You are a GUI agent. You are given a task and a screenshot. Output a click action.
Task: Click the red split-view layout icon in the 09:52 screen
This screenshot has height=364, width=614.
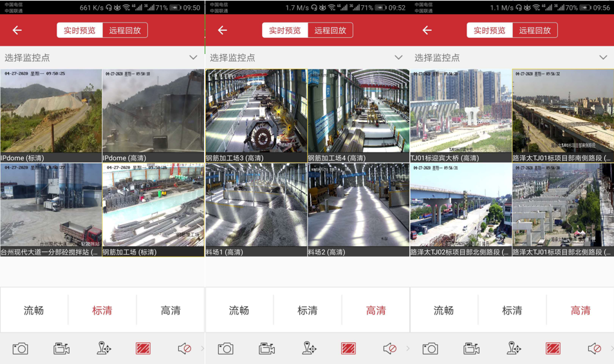348,349
